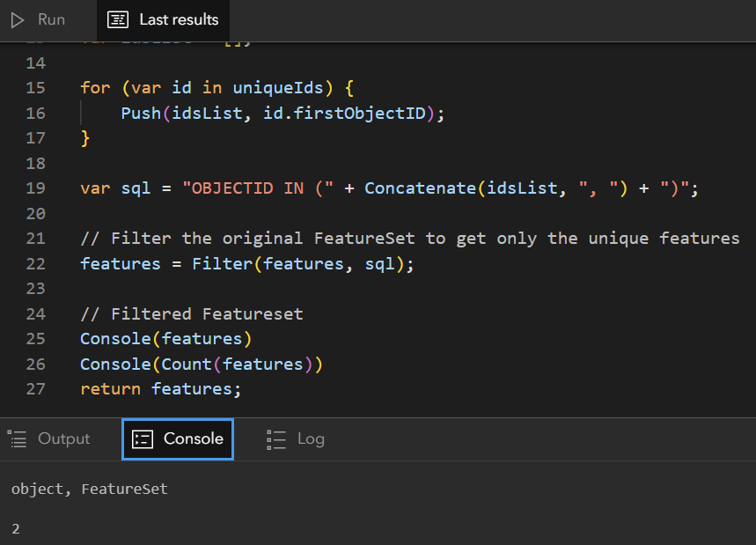This screenshot has height=545, width=756.
Task: Click 'Console(Count(features))' code line
Action: click(202, 364)
